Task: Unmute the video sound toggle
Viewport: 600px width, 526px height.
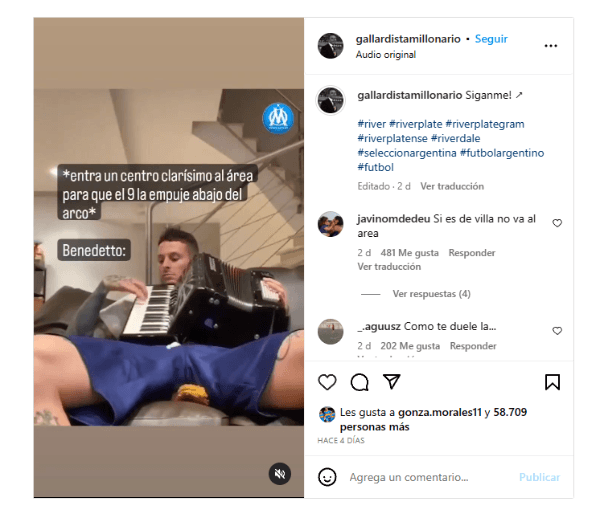Action: [280, 474]
